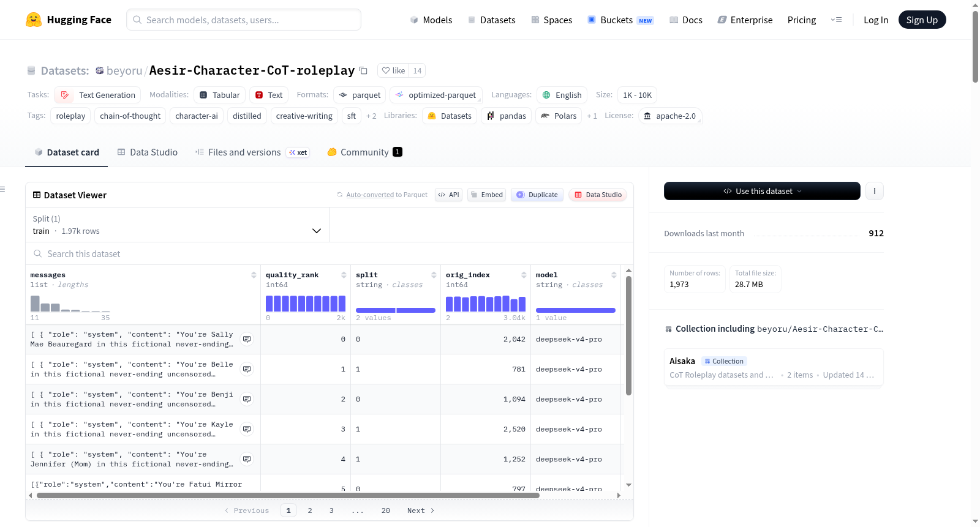The width and height of the screenshot is (980, 527).
Task: Open the Datasets menu
Action: point(491,20)
